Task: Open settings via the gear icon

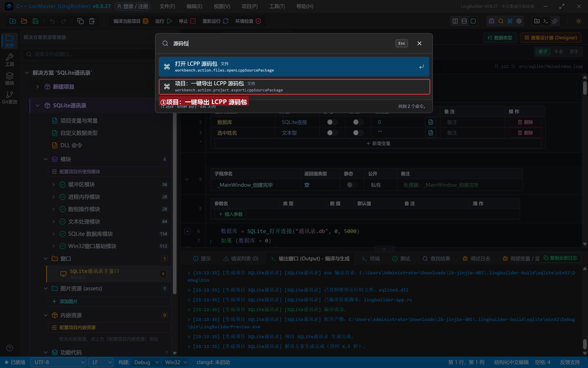Action: click(519, 21)
